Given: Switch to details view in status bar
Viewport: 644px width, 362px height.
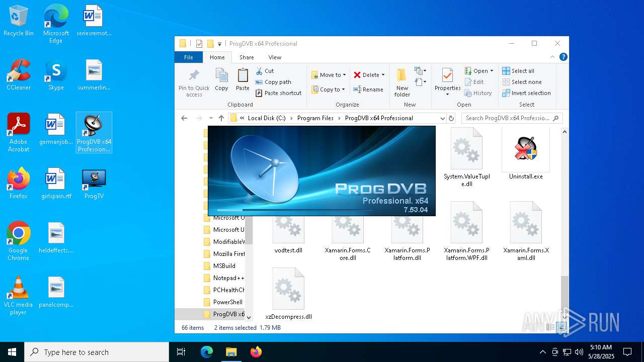Looking at the screenshot, I should click(551, 327).
